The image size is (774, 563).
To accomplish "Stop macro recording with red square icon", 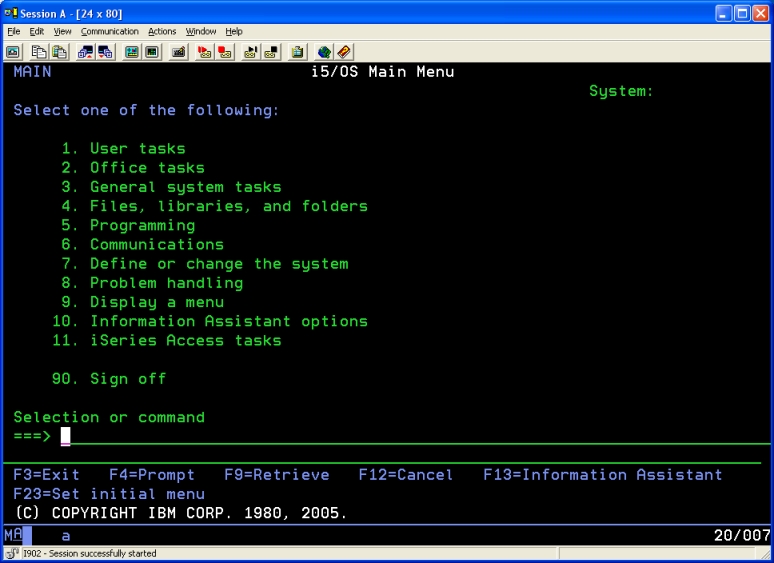I will (x=225, y=52).
